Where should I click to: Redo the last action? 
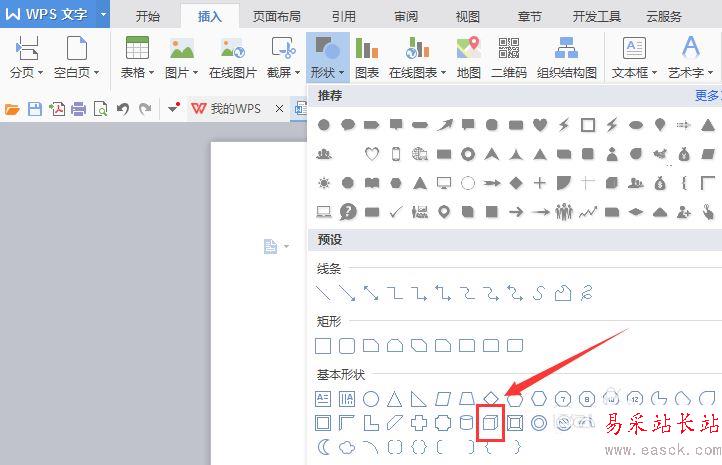145,109
